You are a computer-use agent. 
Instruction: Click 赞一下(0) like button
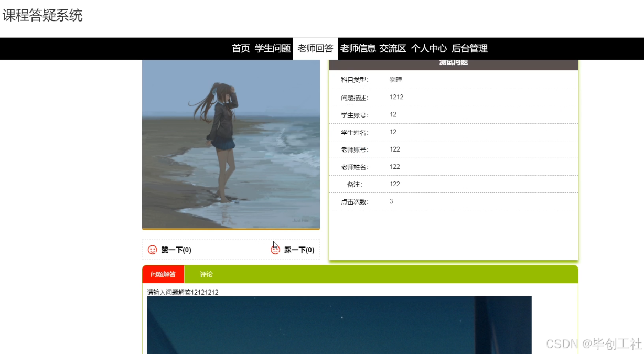(169, 250)
